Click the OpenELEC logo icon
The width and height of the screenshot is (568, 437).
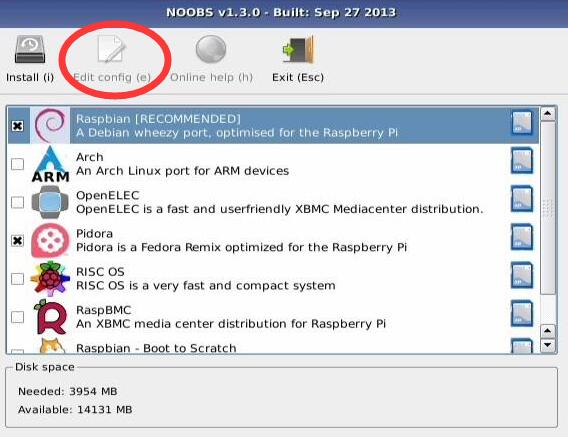[x=50, y=202]
